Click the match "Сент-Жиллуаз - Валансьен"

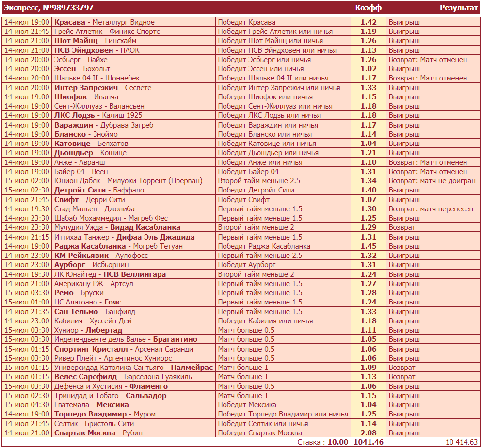(99, 106)
